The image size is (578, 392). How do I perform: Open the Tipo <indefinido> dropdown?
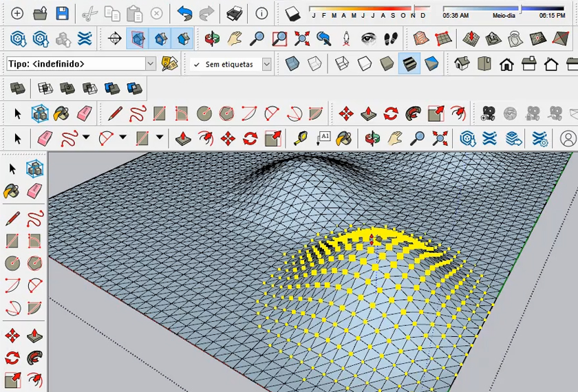coord(151,64)
